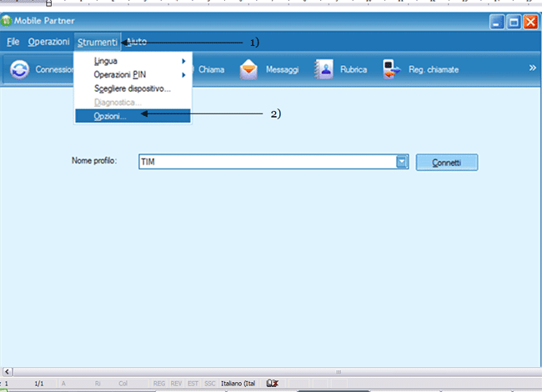Toggle the REV indicator in status bar

176,383
